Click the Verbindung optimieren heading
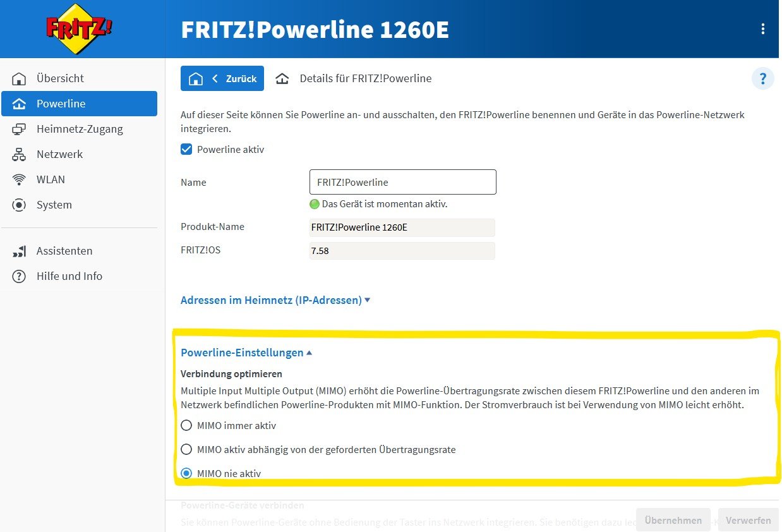The height and width of the screenshot is (532, 782). click(x=231, y=373)
